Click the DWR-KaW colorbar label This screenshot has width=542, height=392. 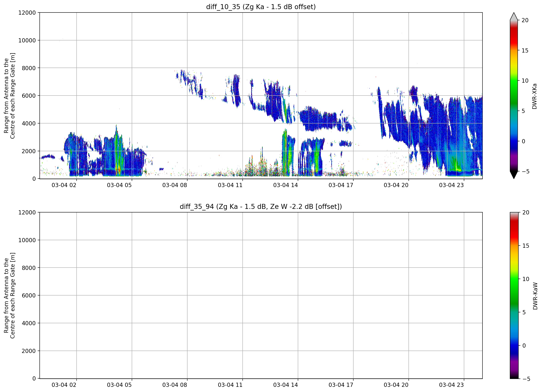[x=535, y=296]
